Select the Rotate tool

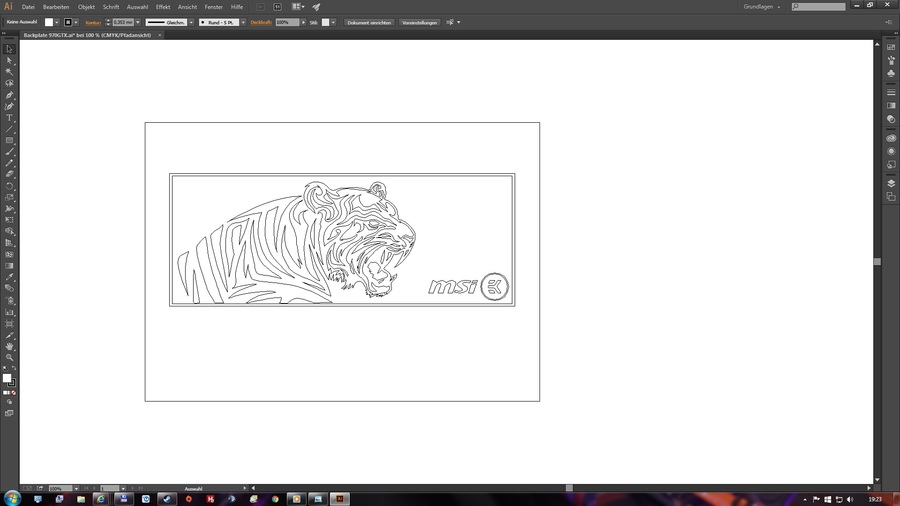coord(9,186)
